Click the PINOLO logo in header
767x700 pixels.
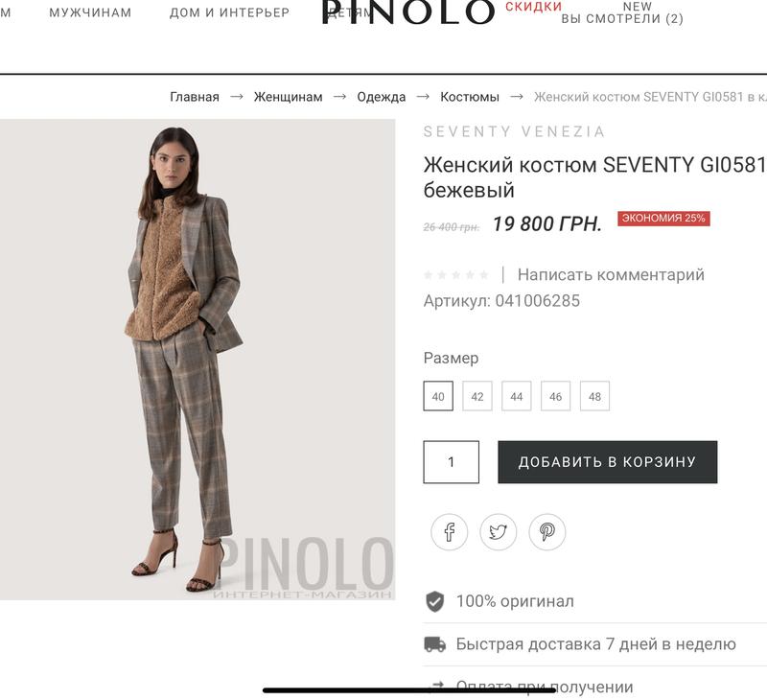pos(408,12)
